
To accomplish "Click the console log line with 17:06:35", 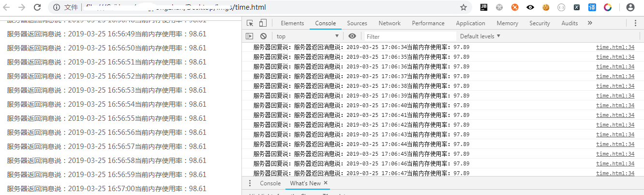I will coord(361,57).
